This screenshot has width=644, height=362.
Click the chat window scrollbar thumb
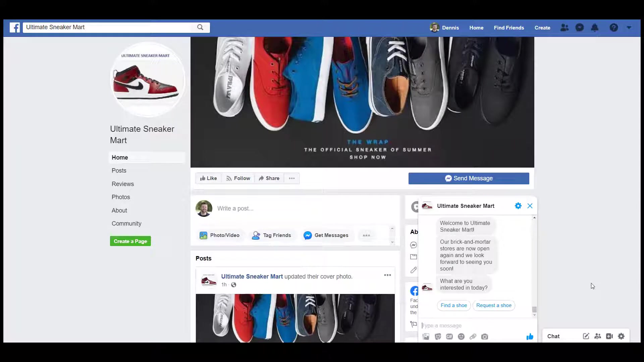tap(534, 310)
